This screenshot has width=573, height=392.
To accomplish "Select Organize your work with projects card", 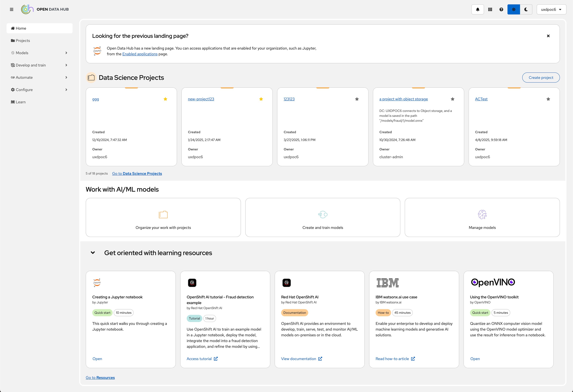I will coord(163,217).
